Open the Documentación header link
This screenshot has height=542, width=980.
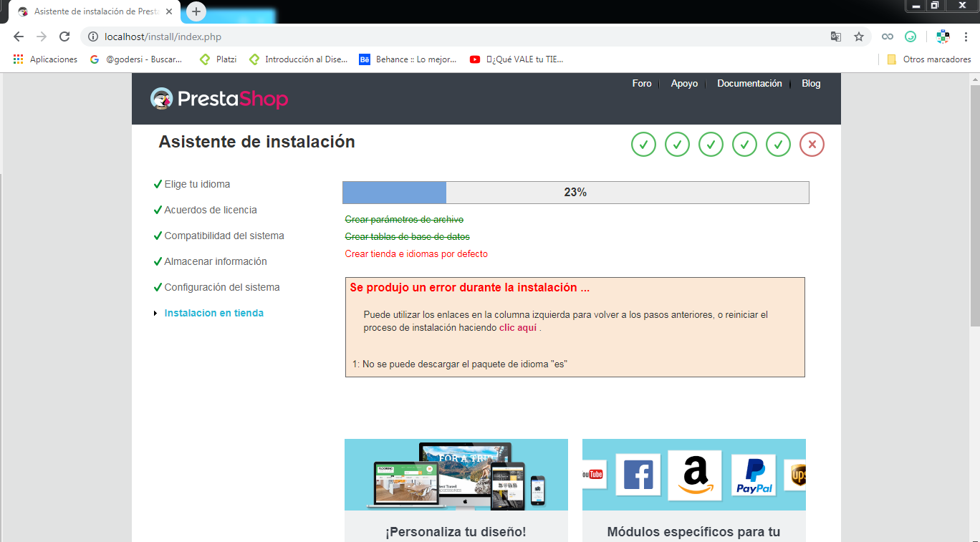749,84
